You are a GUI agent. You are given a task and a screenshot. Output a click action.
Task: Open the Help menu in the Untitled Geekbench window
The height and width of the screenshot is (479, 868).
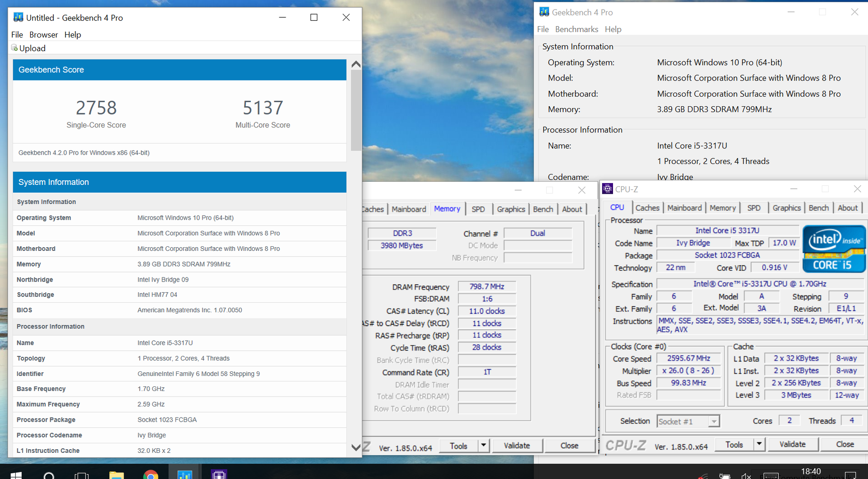72,35
